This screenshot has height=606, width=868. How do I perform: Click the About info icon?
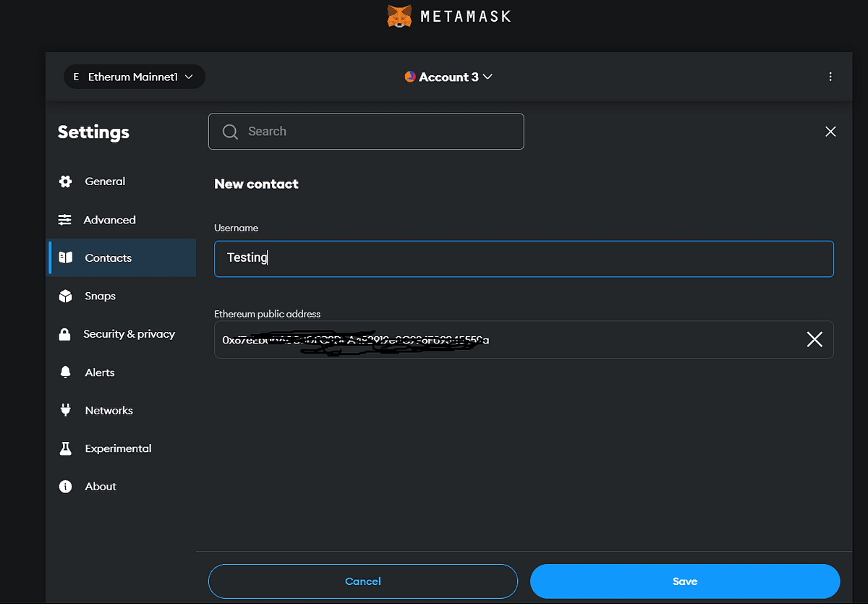pyautogui.click(x=65, y=487)
